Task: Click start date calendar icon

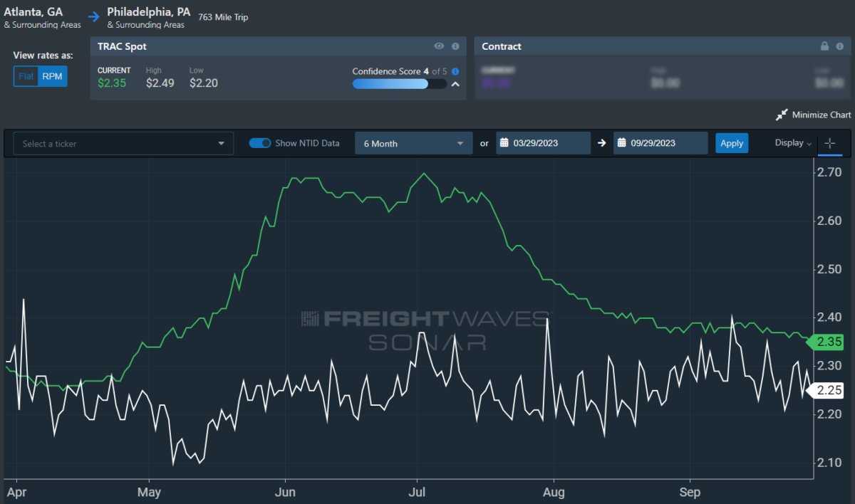Action: 504,143
